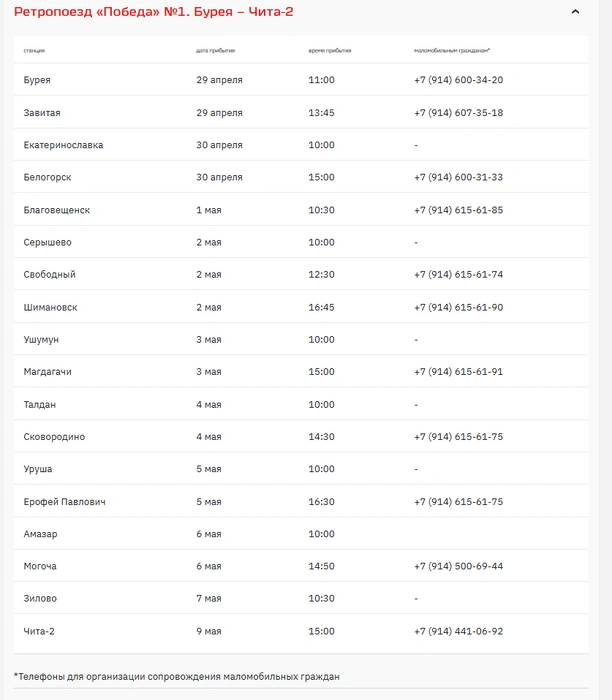Image resolution: width=612 pixels, height=700 pixels.
Task: Select the Ушумун station row
Action: [x=301, y=339]
